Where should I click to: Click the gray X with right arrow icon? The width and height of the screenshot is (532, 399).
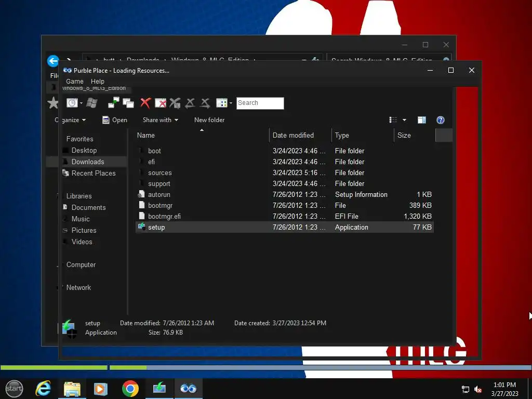click(x=205, y=103)
